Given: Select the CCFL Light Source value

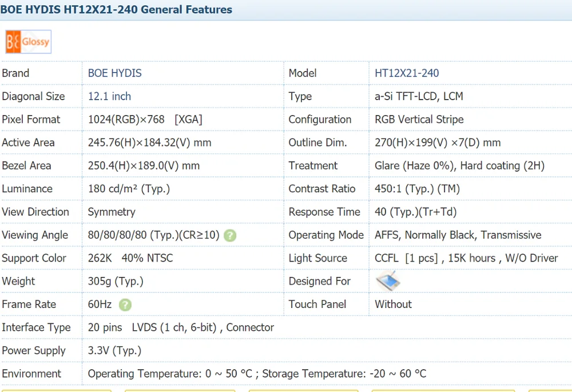Looking at the screenshot, I should 466,258.
